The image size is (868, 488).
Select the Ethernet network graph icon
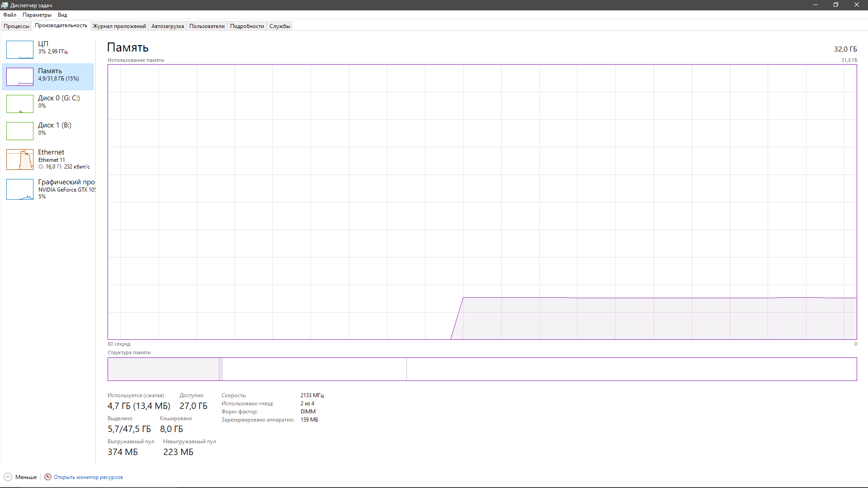(20, 160)
